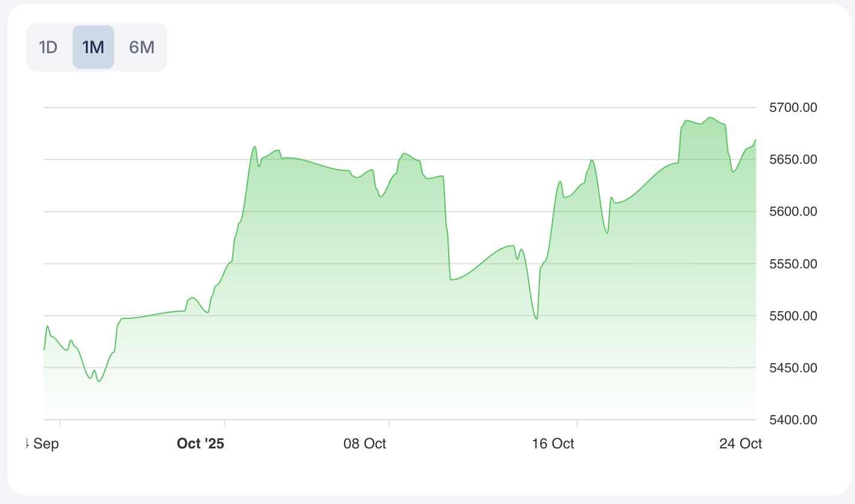Click the x-axis tick mark above 16 Oct
Image resolution: width=855 pixels, height=504 pixels.
(577, 422)
